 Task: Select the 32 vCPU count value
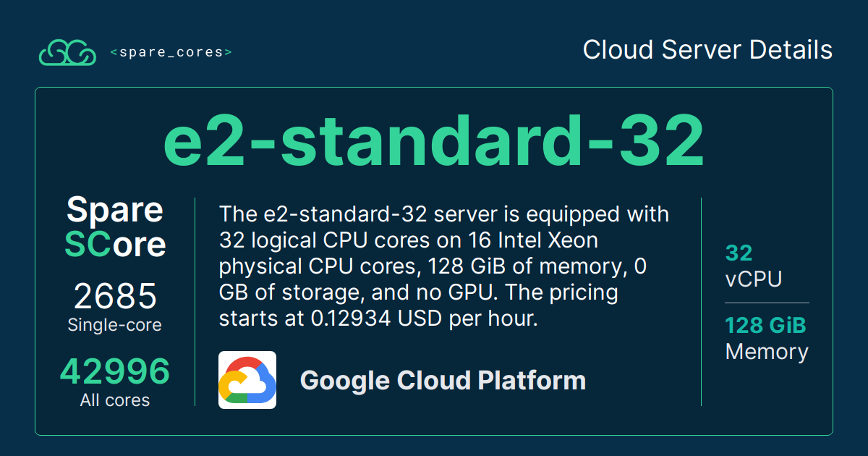click(x=739, y=253)
